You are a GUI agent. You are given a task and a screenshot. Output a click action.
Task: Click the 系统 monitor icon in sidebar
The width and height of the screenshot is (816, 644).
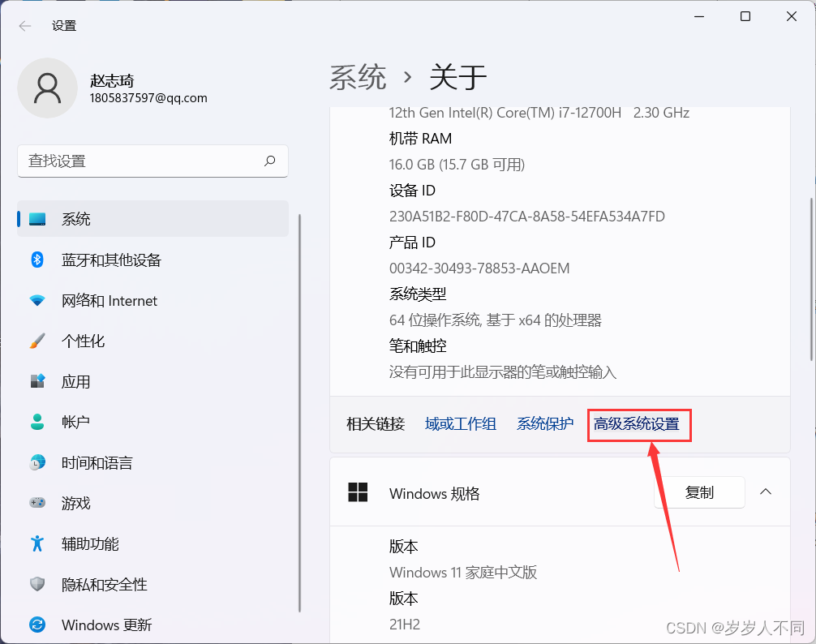tap(37, 219)
